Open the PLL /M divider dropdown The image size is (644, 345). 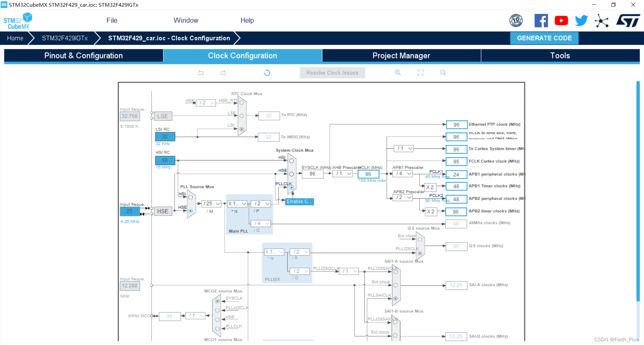click(212, 204)
